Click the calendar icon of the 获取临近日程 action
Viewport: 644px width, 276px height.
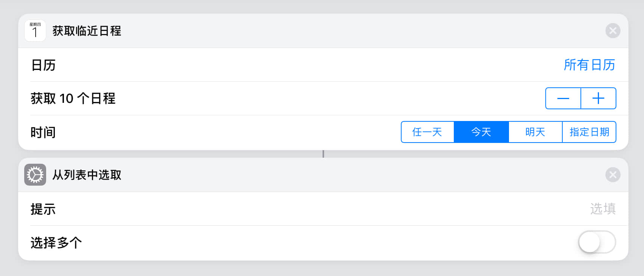[35, 31]
